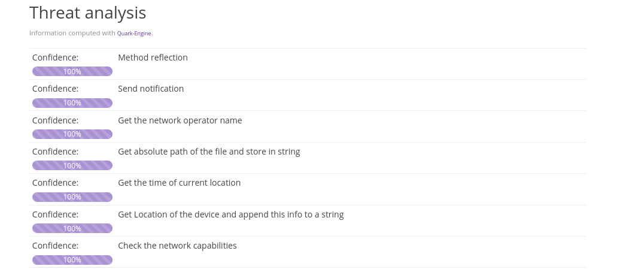Select the Method reflection text

coord(153,58)
